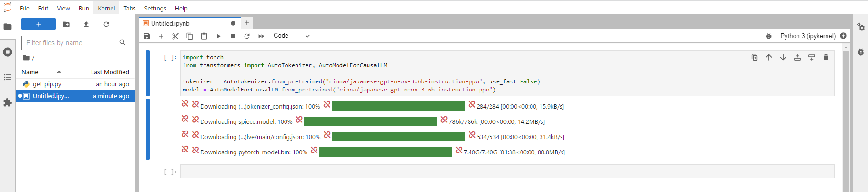868x192 pixels.
Task: Open the Code cell type dropdown
Action: 291,36
